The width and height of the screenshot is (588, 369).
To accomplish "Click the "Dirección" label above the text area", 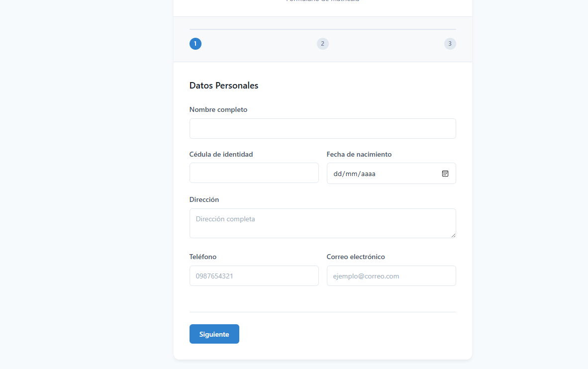I will (204, 199).
